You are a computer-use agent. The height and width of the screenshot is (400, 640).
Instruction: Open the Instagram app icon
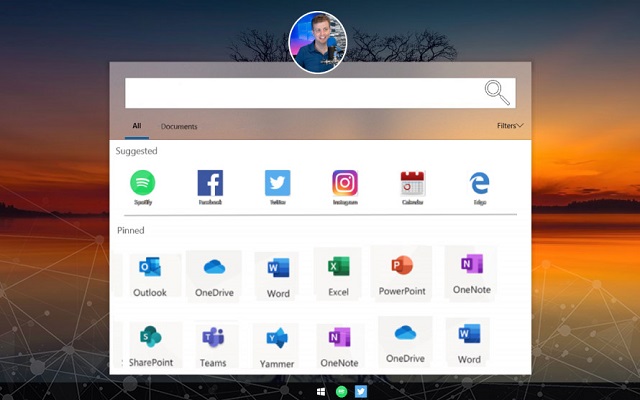point(345,183)
